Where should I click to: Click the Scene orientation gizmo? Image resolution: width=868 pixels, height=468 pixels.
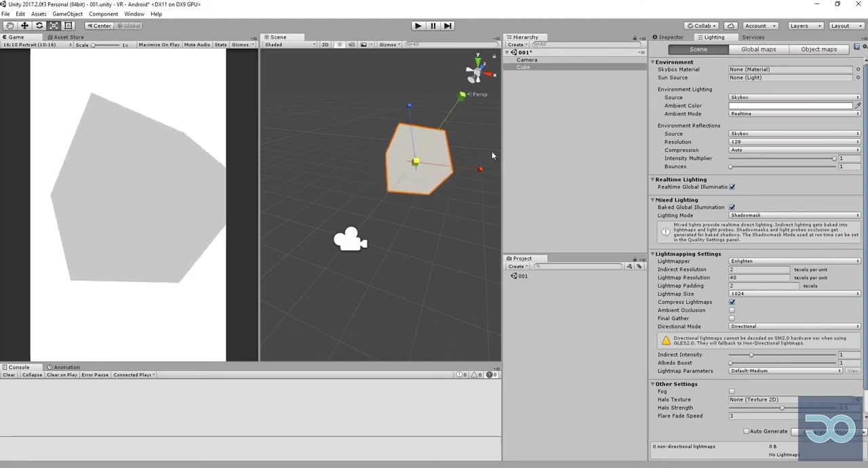tap(478, 70)
